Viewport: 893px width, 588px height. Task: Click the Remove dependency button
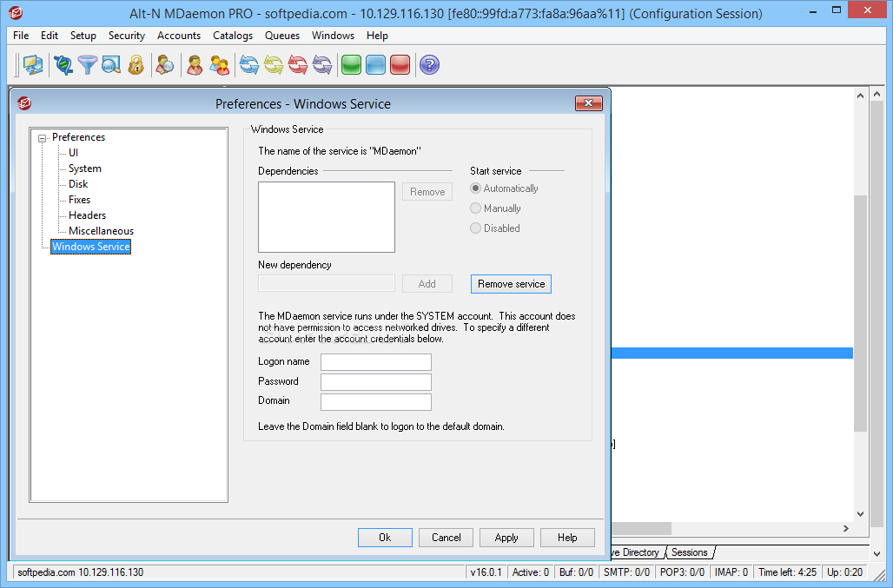[x=427, y=192]
